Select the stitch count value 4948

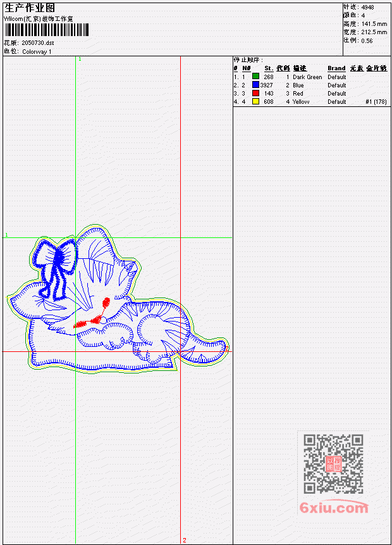click(367, 8)
